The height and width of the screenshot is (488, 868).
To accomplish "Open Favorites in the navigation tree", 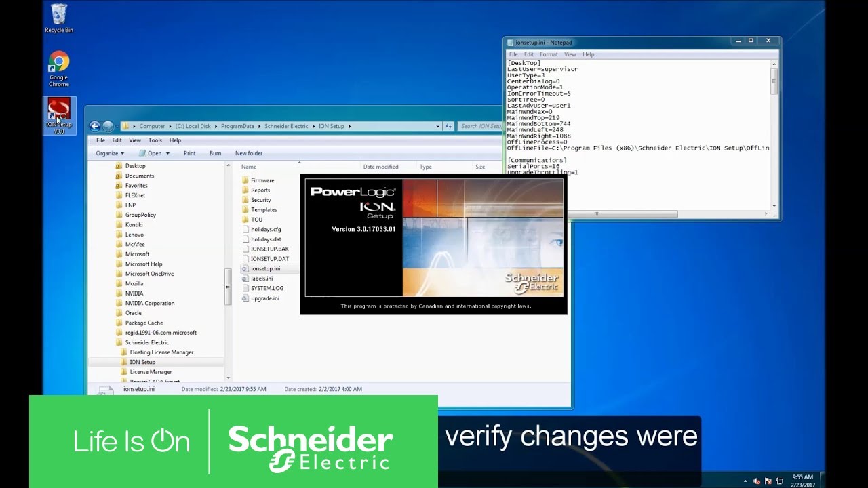I will pos(132,186).
